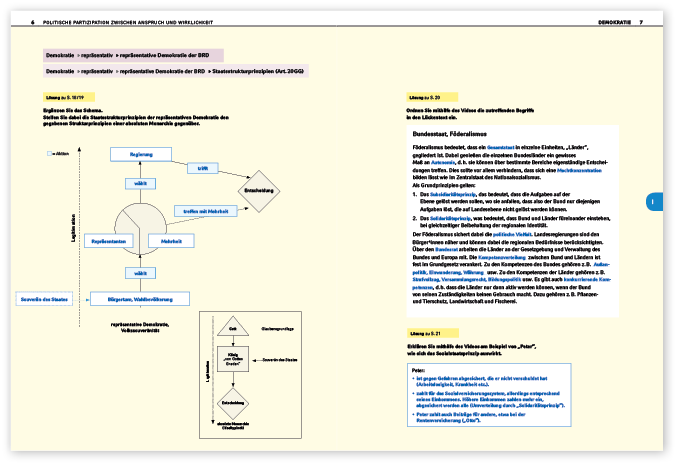This screenshot has height=465, width=677.
Task: Select the blue Souverän des Staates box
Action: (x=47, y=298)
